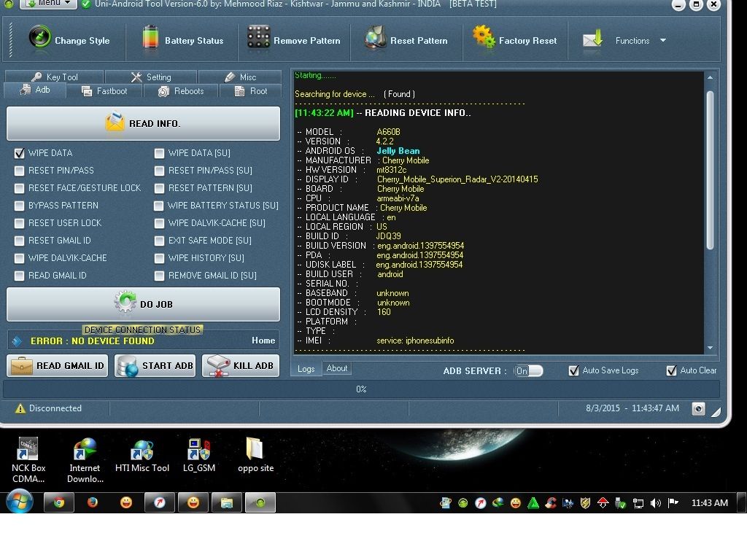The height and width of the screenshot is (560, 747).
Task: Check WIPE DATA [SU] option
Action: point(159,153)
